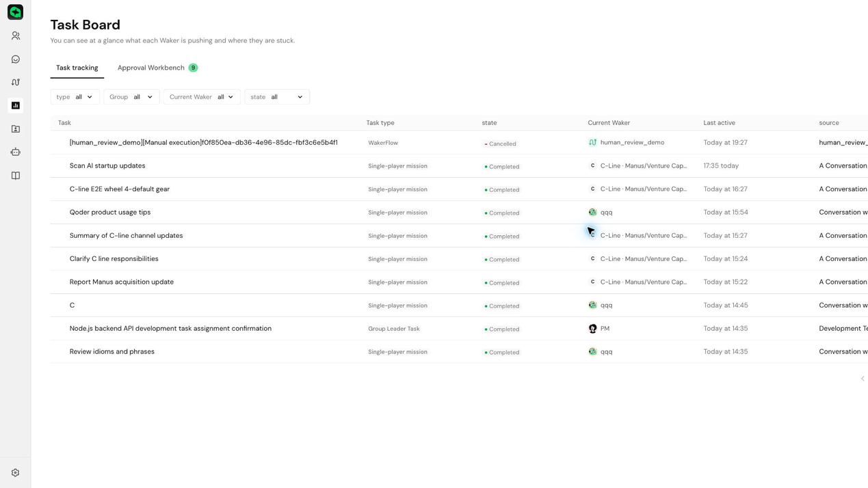Click the Task column header
The height and width of the screenshot is (488, 868).
(x=64, y=123)
